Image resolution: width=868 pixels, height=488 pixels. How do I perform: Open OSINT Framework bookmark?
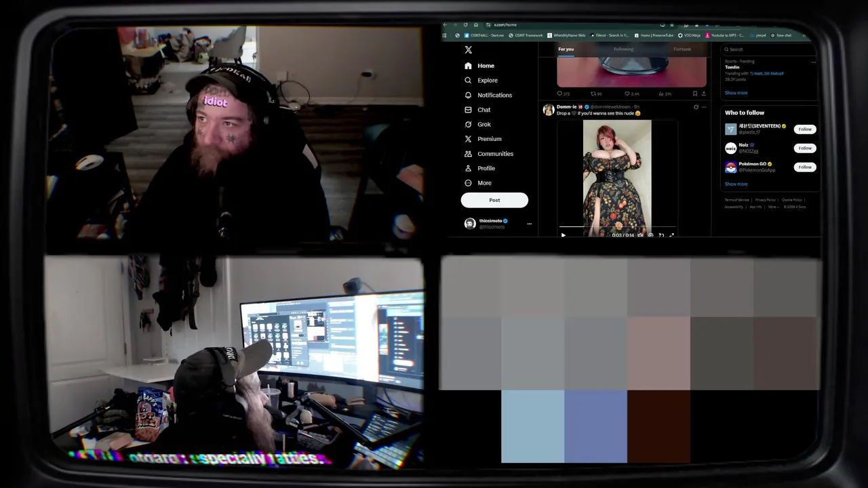[524, 35]
